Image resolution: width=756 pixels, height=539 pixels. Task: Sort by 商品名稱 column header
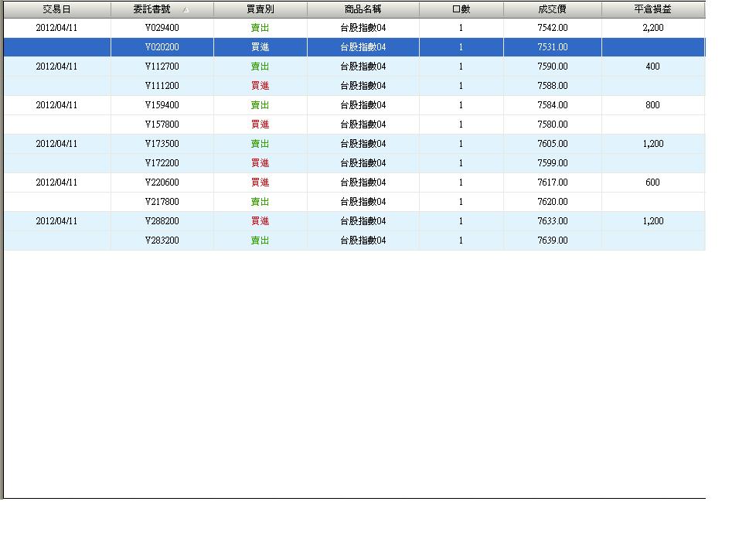click(363, 9)
